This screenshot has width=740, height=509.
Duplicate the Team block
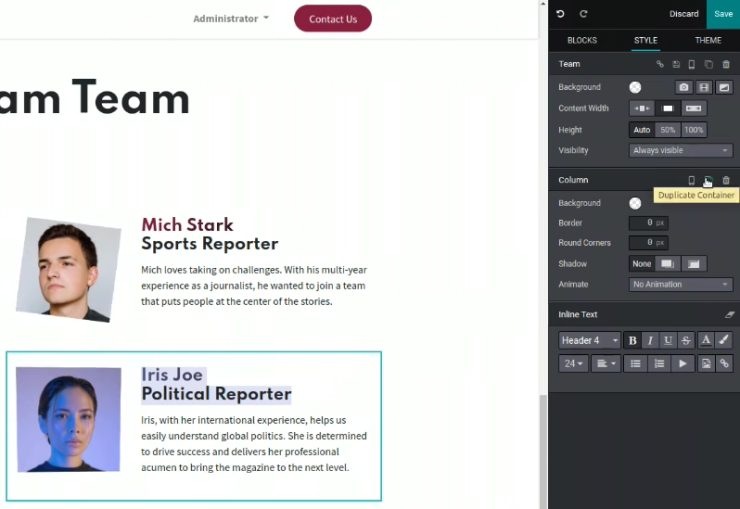(x=708, y=64)
